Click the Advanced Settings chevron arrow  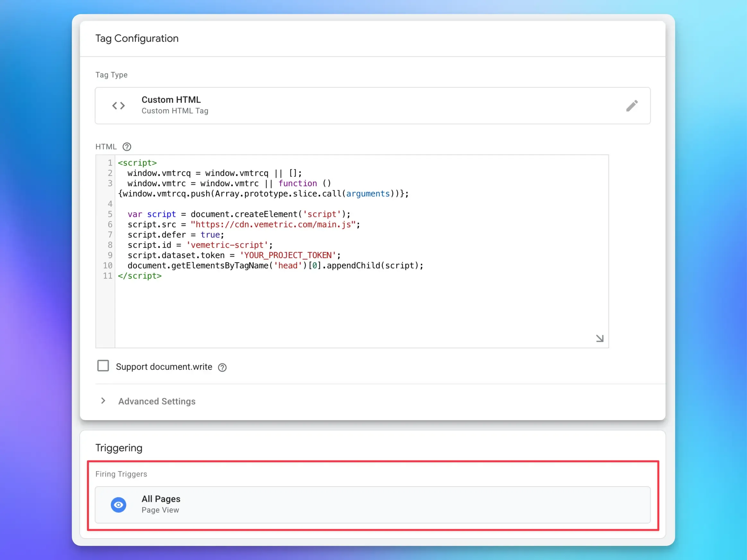tap(103, 401)
